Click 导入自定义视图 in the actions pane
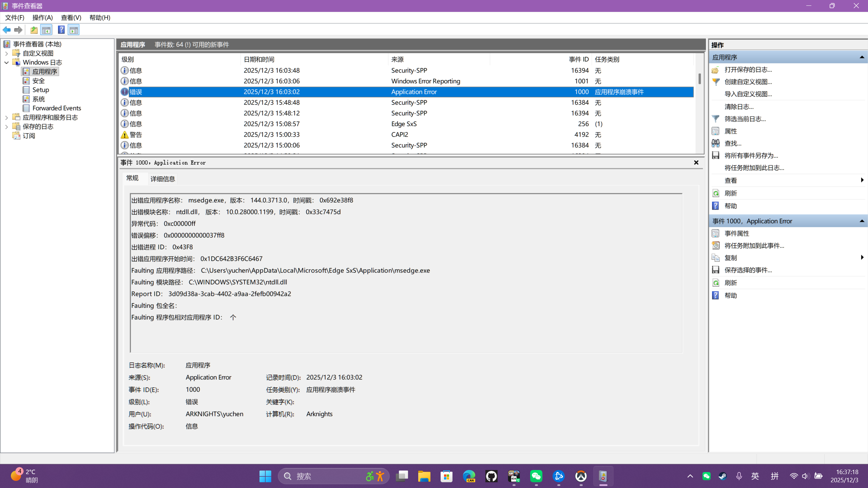This screenshot has height=488, width=868. click(x=748, y=94)
